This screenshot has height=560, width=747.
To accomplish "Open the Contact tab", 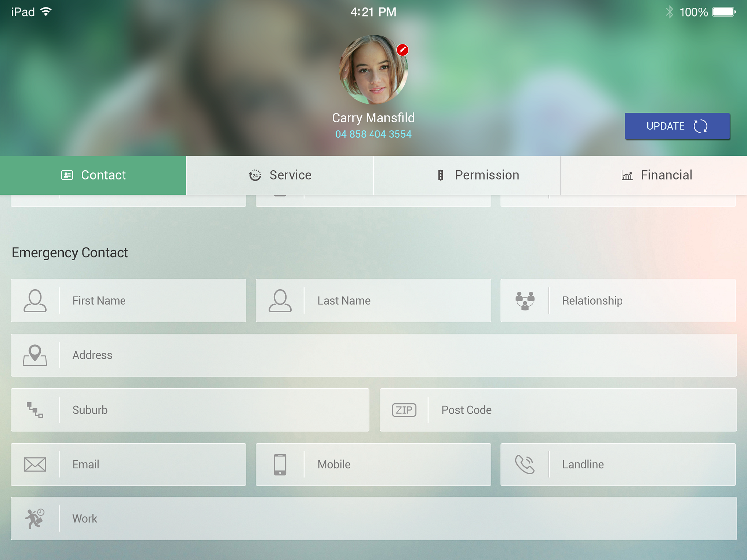I will pyautogui.click(x=93, y=175).
